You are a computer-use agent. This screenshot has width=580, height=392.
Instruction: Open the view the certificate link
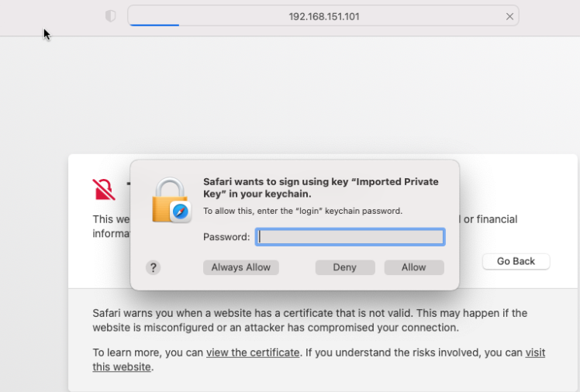click(253, 352)
